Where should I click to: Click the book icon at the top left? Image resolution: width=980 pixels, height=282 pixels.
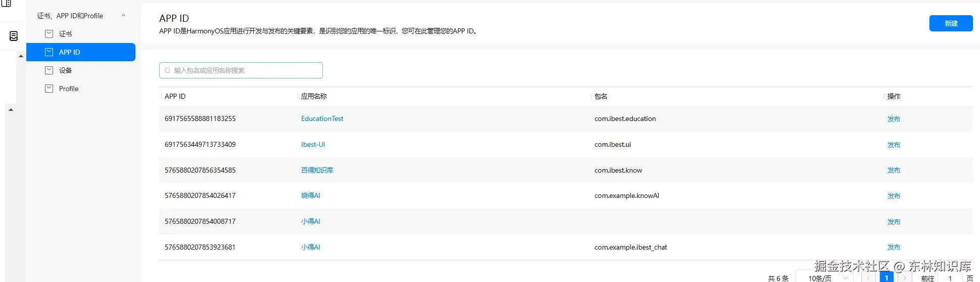pos(7,3)
